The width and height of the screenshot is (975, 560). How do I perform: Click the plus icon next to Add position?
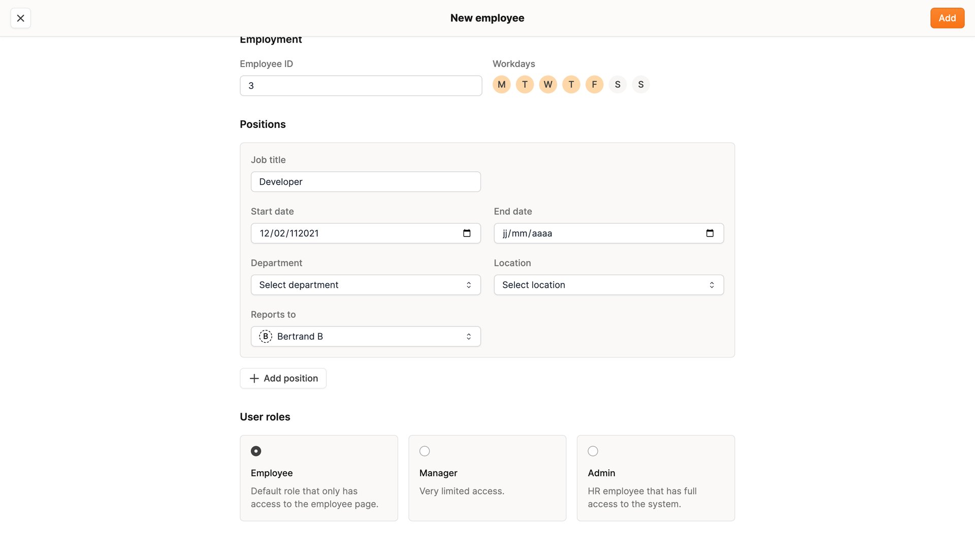[x=254, y=378]
